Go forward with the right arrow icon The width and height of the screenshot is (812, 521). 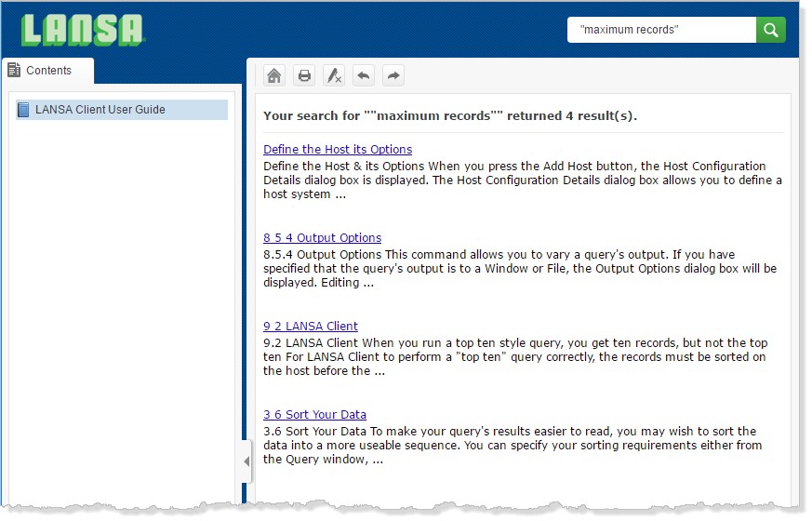coord(393,75)
